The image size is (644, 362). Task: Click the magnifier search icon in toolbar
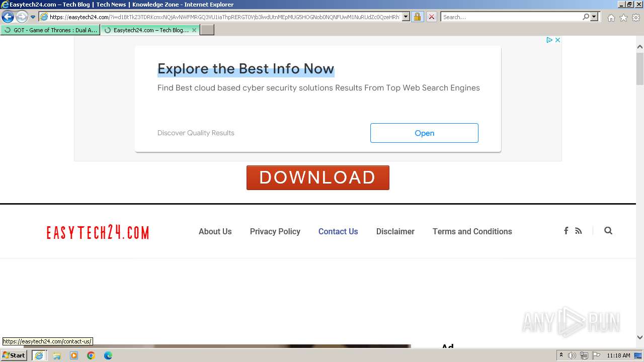pyautogui.click(x=586, y=17)
